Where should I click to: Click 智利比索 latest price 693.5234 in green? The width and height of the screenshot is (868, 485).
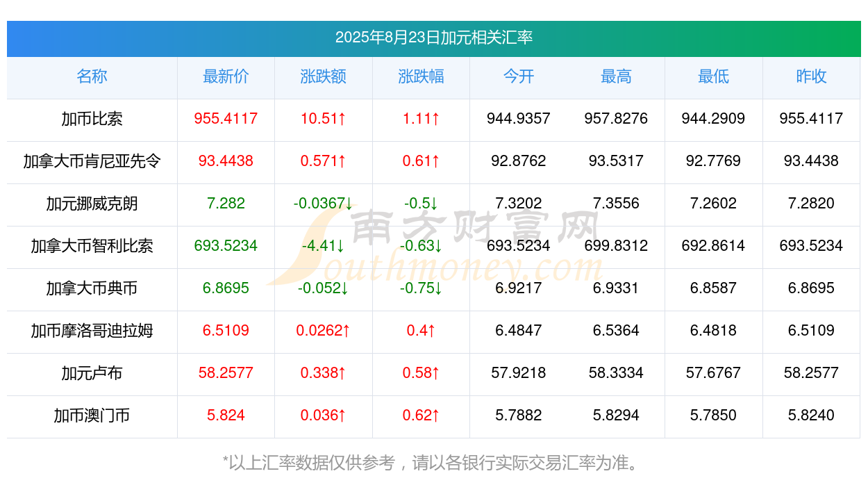226,246
